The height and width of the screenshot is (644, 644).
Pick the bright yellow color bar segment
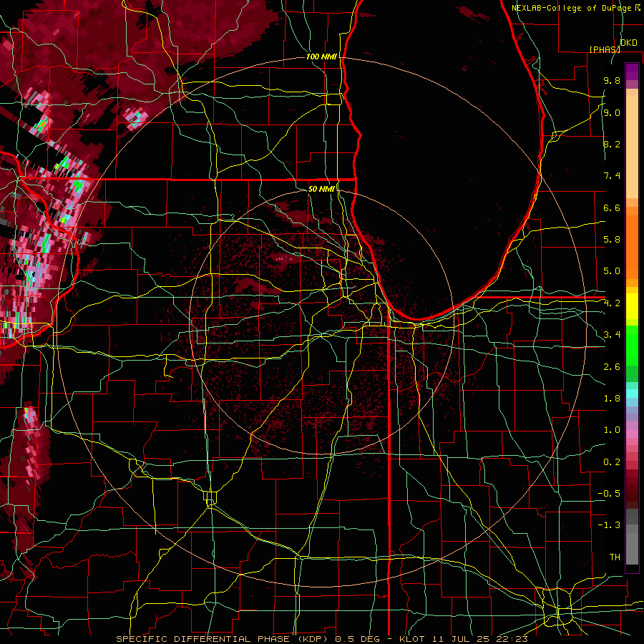(632, 306)
